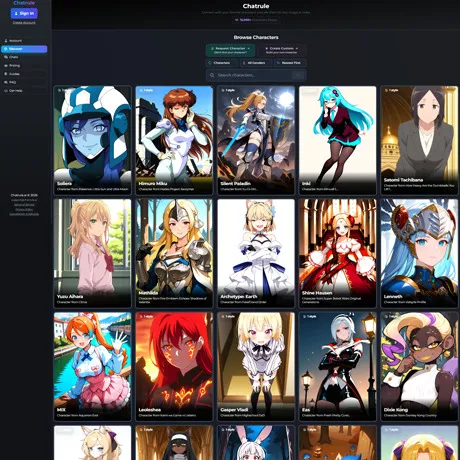Click the Sign In button
Image resolution: width=460 pixels, height=460 pixels.
point(24,13)
